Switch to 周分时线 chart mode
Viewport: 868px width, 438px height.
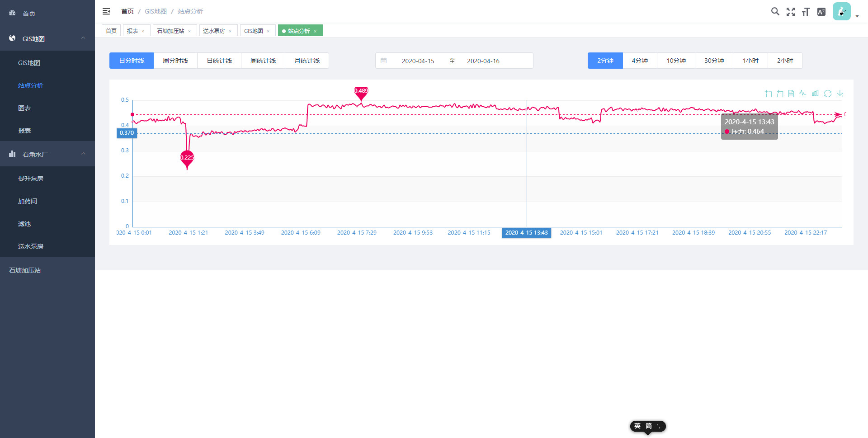click(x=175, y=61)
